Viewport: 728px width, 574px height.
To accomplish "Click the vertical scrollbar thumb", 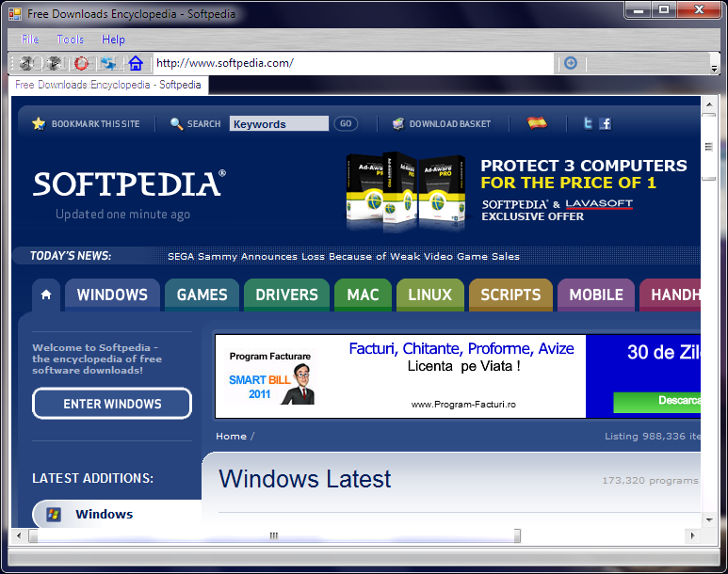I will [708, 147].
